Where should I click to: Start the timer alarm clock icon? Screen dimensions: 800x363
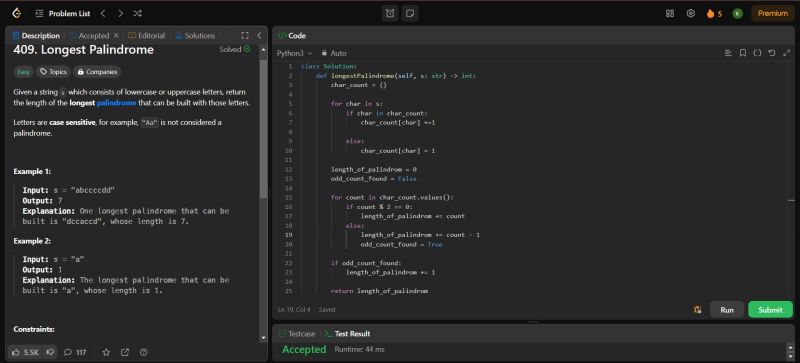coord(390,14)
